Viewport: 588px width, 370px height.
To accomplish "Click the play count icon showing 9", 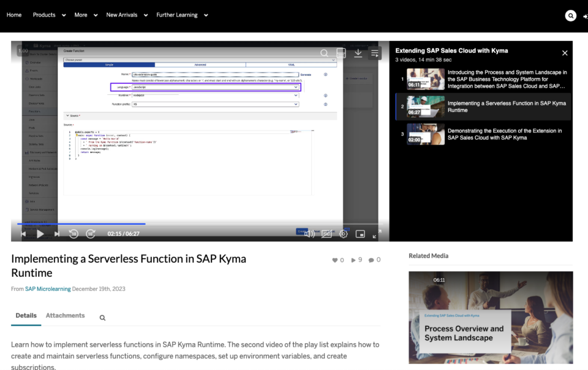I will [353, 260].
